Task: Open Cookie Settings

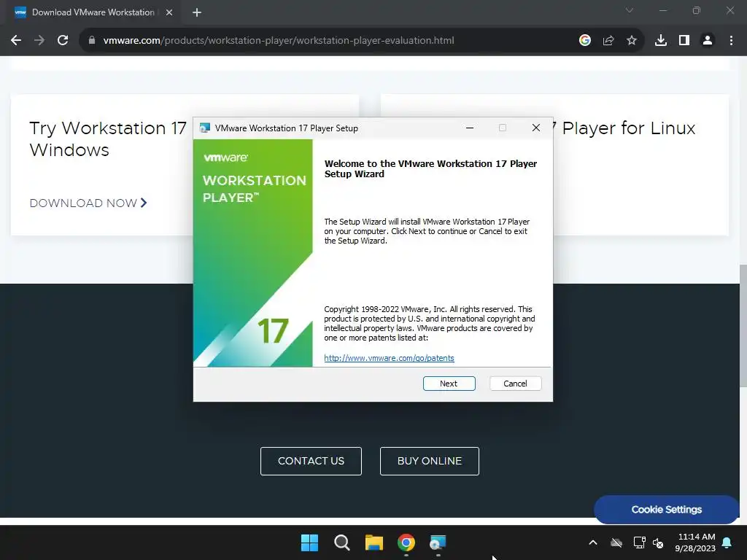Action: tap(666, 510)
